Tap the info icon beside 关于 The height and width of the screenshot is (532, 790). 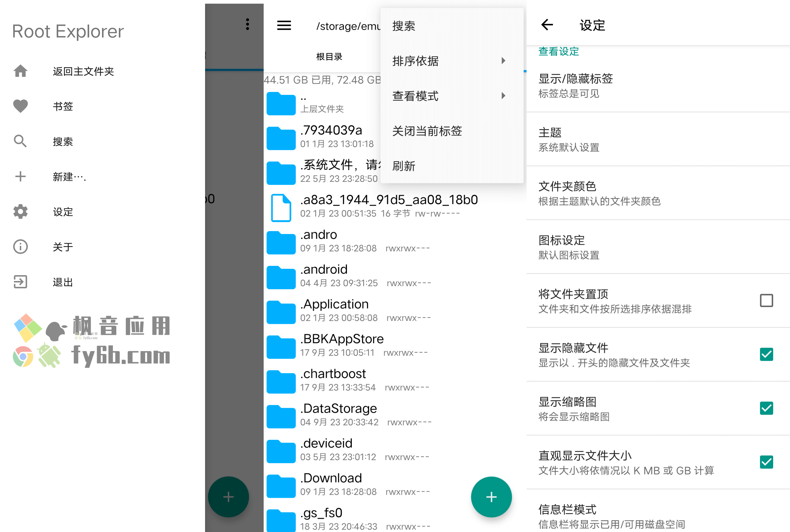20,247
